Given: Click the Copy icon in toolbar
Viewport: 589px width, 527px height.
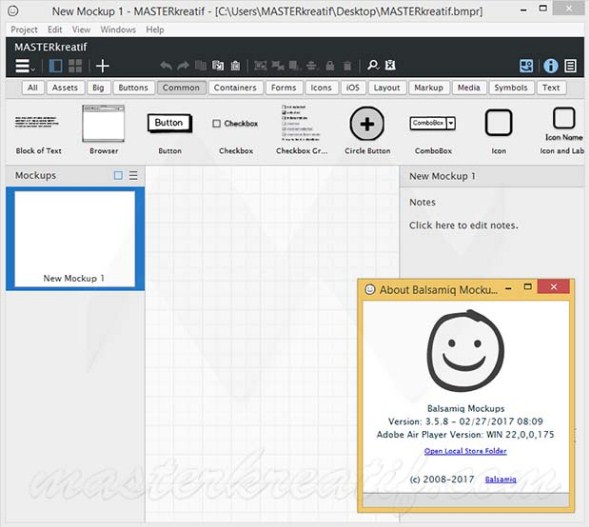Looking at the screenshot, I should 201,66.
